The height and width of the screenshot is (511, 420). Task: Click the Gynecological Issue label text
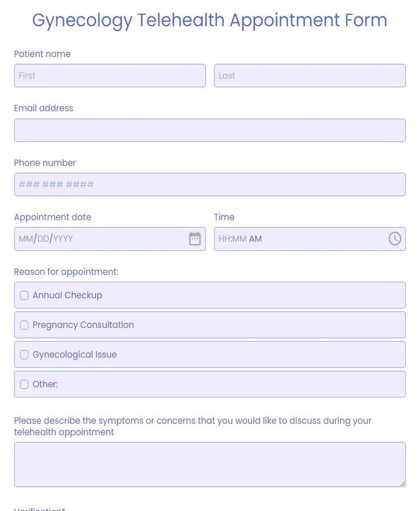(x=74, y=354)
